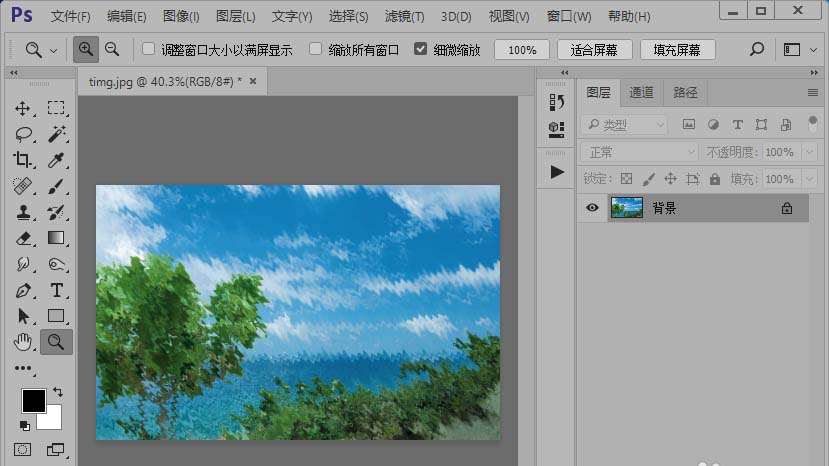Open the 滤镜(T) menu

tap(403, 17)
